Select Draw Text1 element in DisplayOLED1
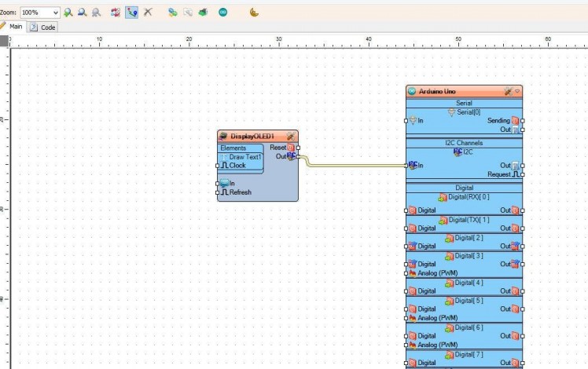588x369 pixels. tap(244, 157)
